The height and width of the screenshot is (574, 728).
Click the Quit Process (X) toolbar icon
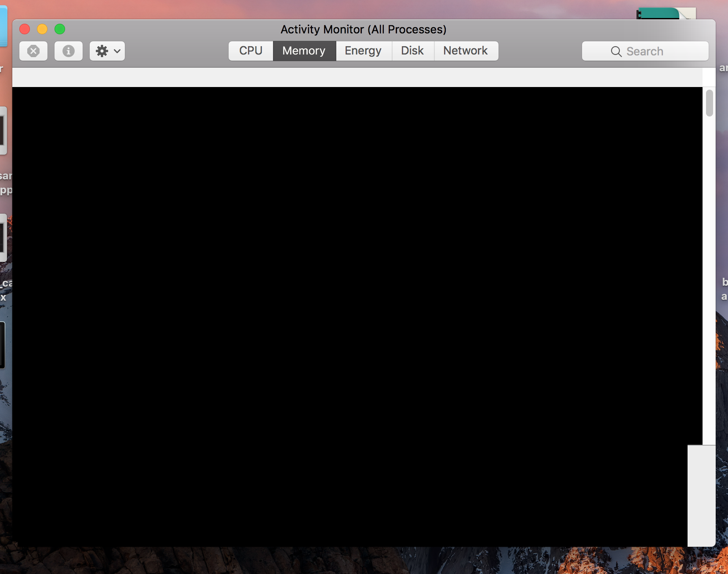33,51
